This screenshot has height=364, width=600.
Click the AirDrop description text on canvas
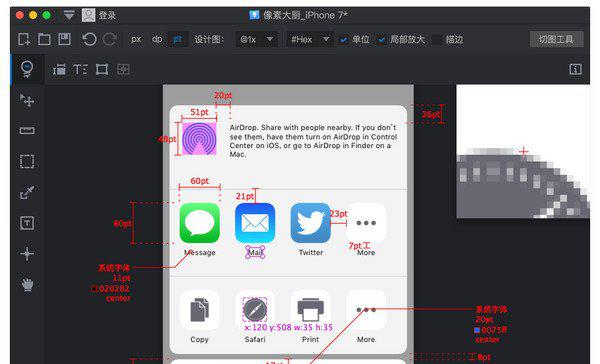(x=313, y=141)
